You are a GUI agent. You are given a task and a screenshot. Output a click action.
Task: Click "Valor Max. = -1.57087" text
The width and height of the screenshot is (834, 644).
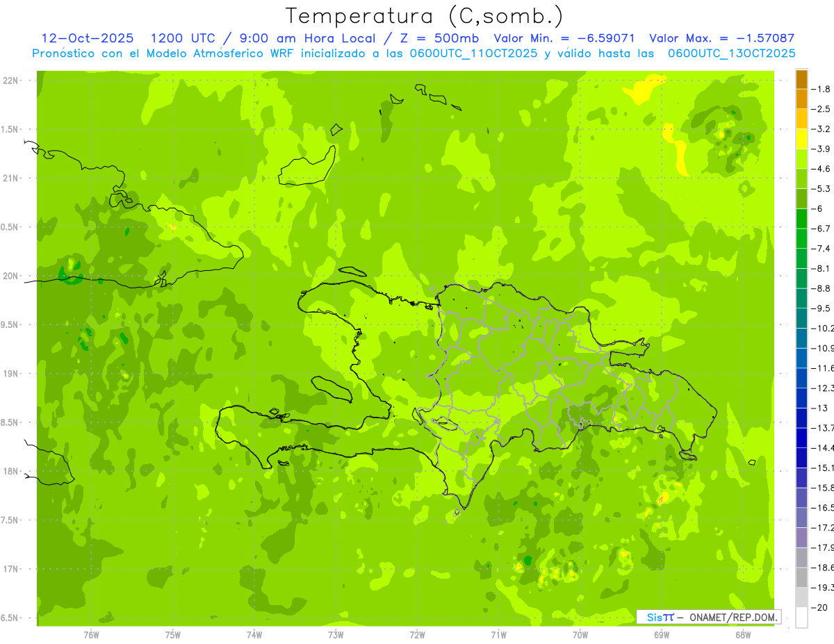721,38
